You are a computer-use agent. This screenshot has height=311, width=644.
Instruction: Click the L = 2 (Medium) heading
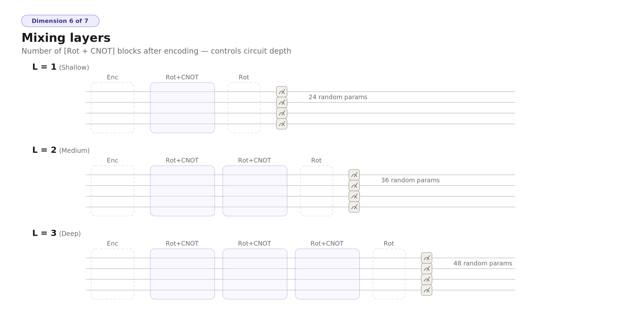tap(61, 150)
